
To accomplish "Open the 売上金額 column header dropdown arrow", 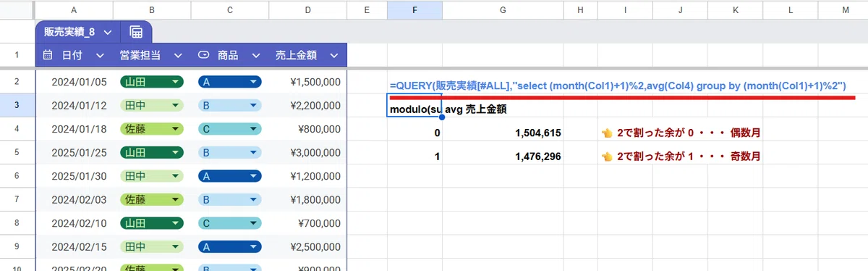I will 333,55.
